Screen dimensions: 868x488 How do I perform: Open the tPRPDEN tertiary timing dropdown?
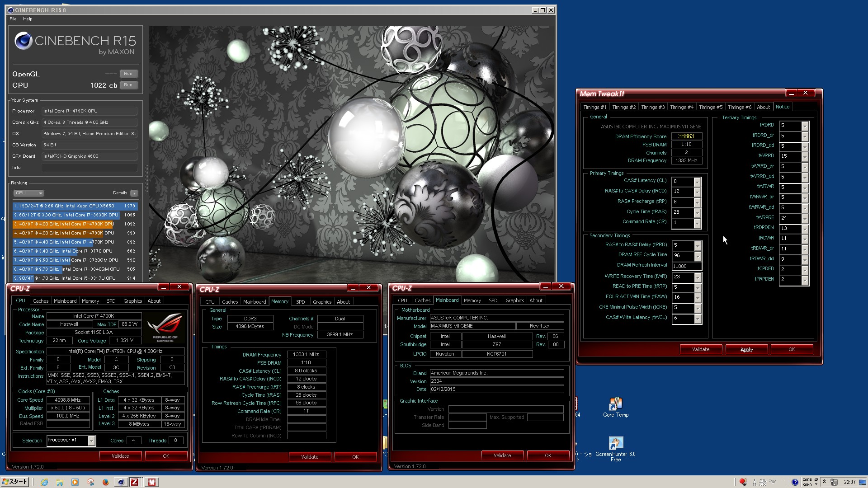805,280
